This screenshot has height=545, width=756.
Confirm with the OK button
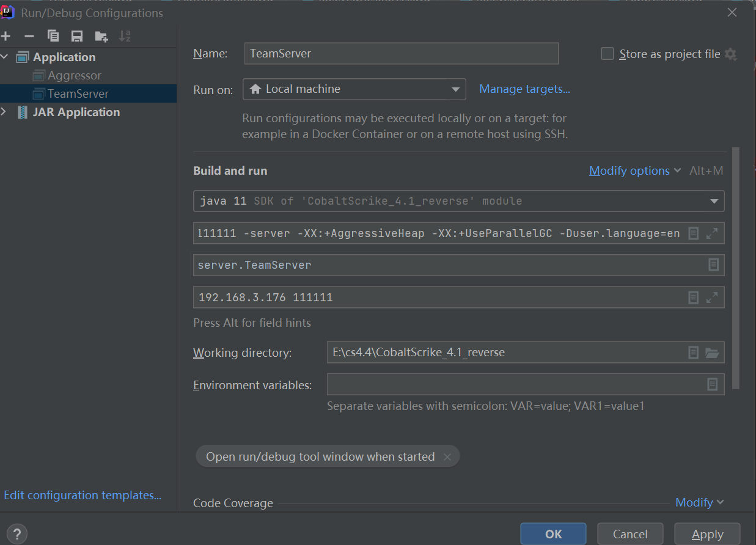tap(553, 534)
